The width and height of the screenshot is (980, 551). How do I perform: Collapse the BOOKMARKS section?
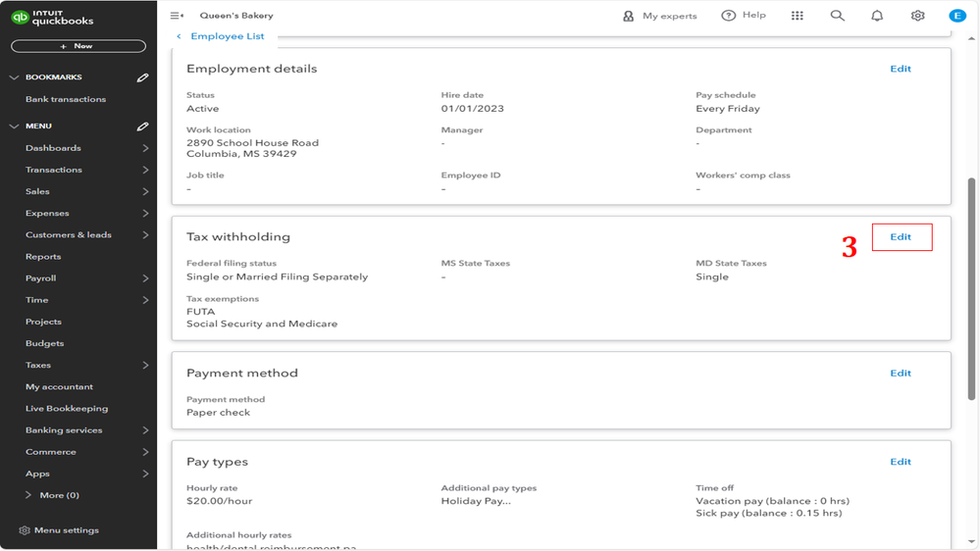[x=14, y=77]
